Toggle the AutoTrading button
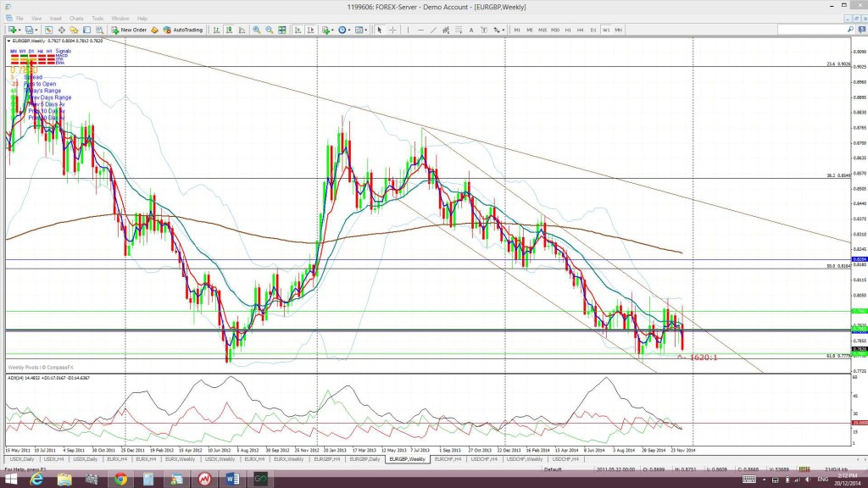 click(x=183, y=30)
